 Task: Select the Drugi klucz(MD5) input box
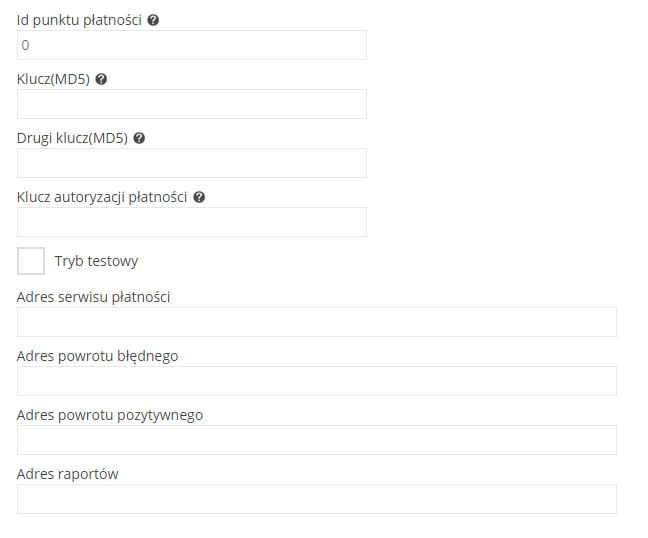pyautogui.click(x=192, y=163)
